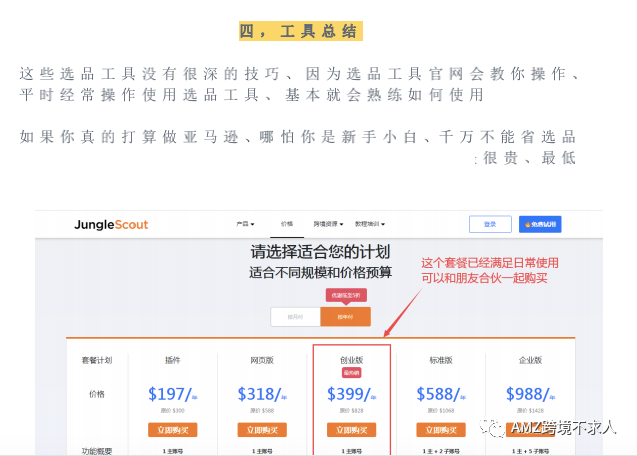
Task: Click the red hot-sale badge under 创业版
Action: [351, 373]
